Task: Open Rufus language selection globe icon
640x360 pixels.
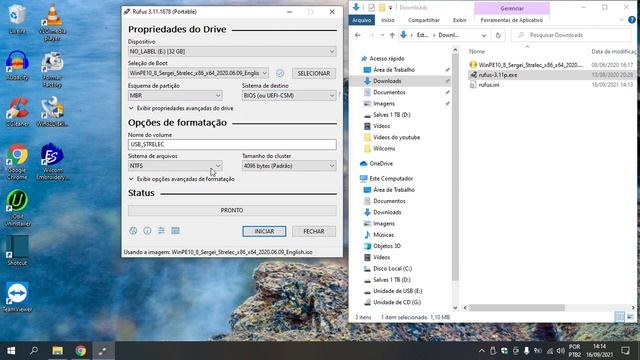Action: coord(133,231)
